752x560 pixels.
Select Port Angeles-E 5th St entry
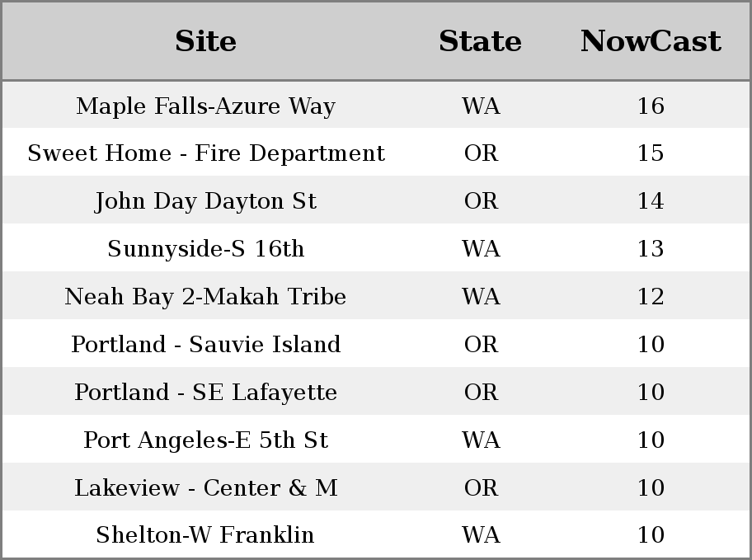tap(205, 440)
